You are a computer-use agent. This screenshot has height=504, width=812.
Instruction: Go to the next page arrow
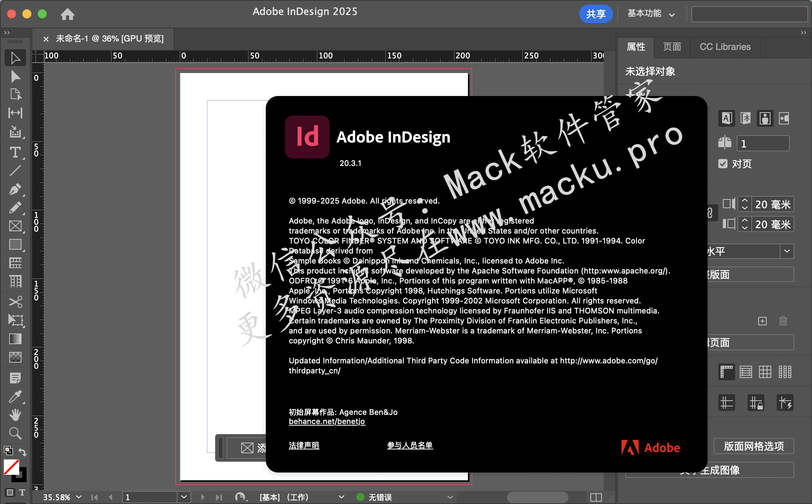click(x=203, y=497)
